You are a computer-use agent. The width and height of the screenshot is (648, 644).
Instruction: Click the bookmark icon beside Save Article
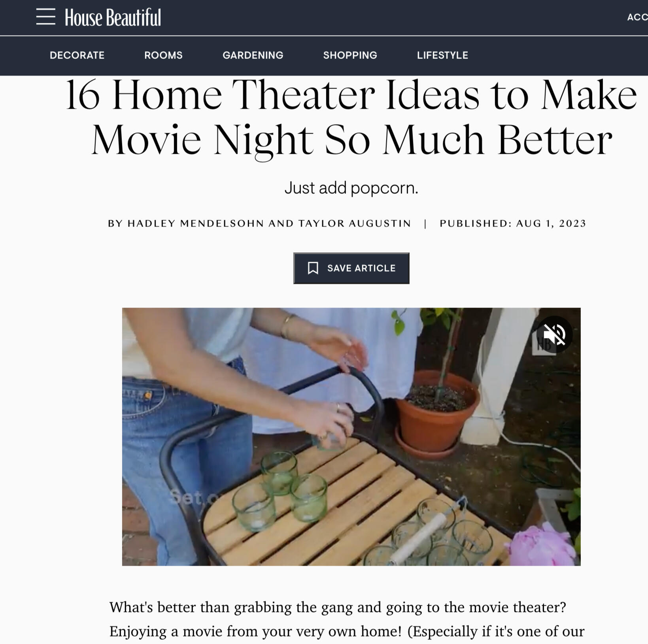click(313, 268)
